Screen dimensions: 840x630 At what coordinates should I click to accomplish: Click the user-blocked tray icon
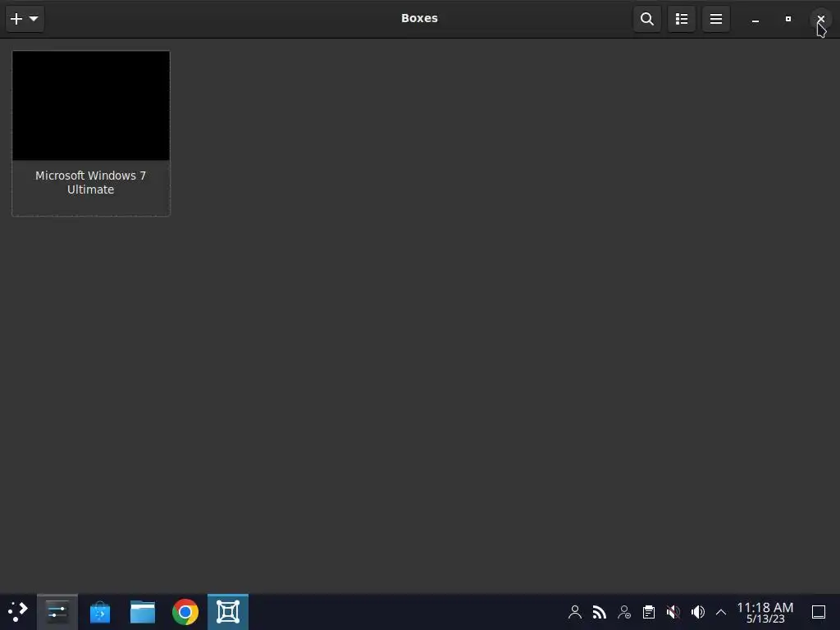coord(624,612)
